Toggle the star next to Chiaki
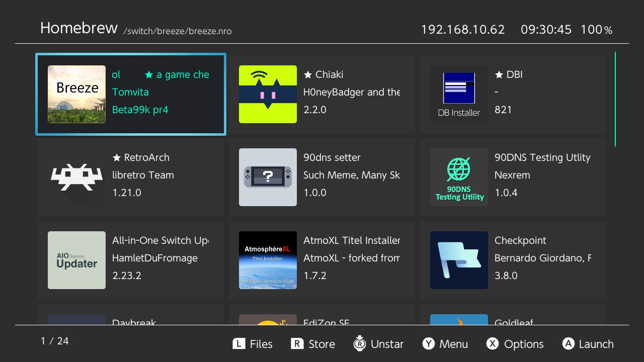 pyautogui.click(x=308, y=75)
